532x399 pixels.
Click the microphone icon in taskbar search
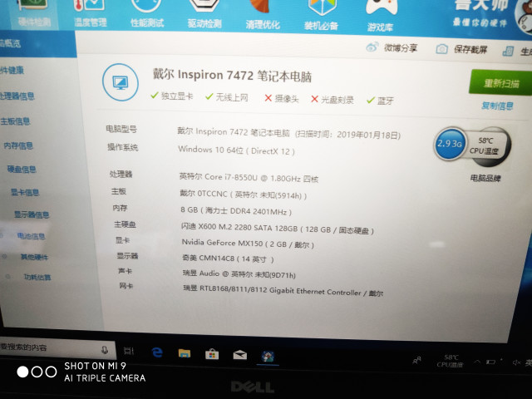(x=105, y=350)
